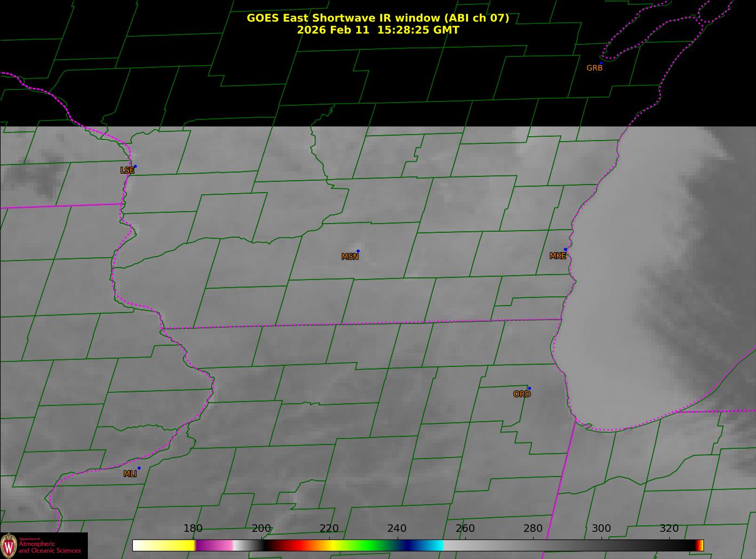Viewport: 756px width, 559px height.
Task: Click the 300 color scale tick label
Action: (x=601, y=529)
